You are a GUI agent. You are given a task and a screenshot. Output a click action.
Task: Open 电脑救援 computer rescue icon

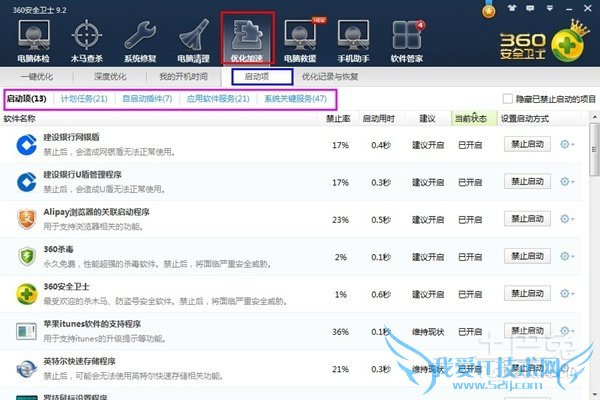(x=300, y=41)
